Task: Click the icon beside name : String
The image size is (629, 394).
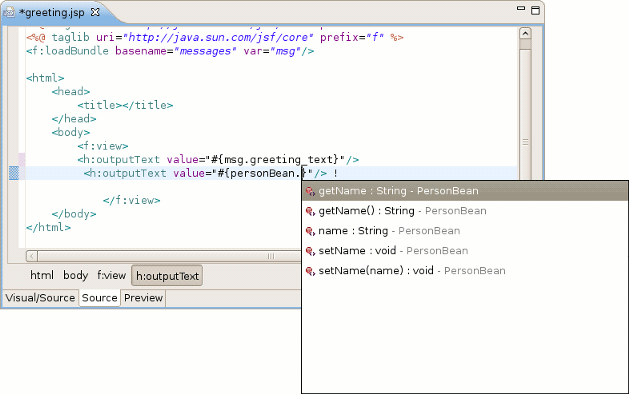Action: click(310, 231)
